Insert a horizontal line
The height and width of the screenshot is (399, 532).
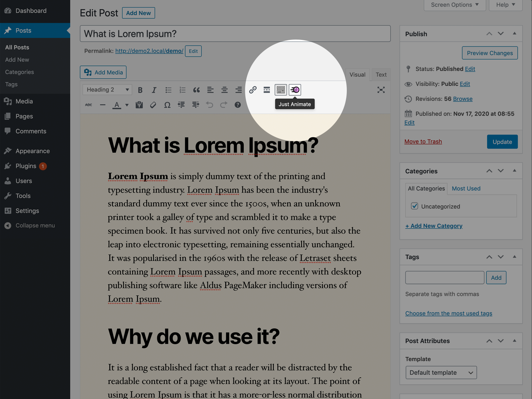click(x=103, y=105)
